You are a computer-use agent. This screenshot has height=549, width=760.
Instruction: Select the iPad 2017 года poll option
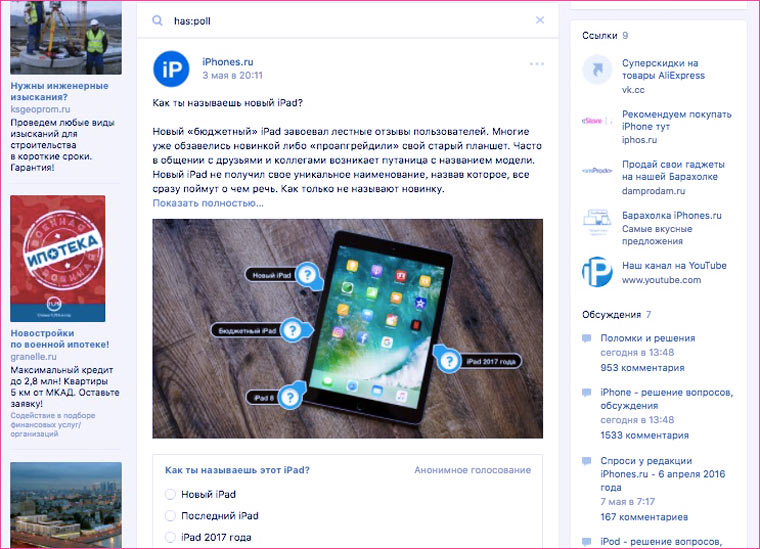coord(208,537)
